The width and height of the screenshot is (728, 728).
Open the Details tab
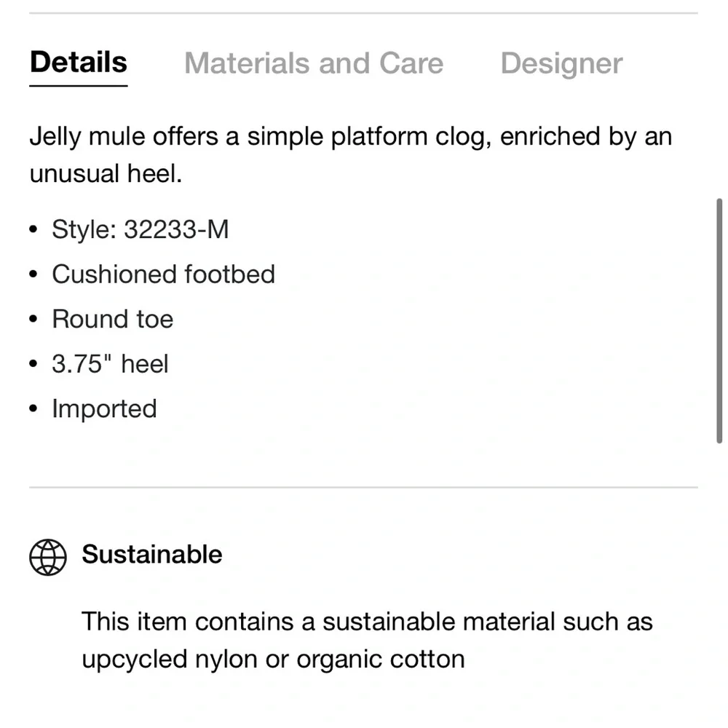(79, 62)
